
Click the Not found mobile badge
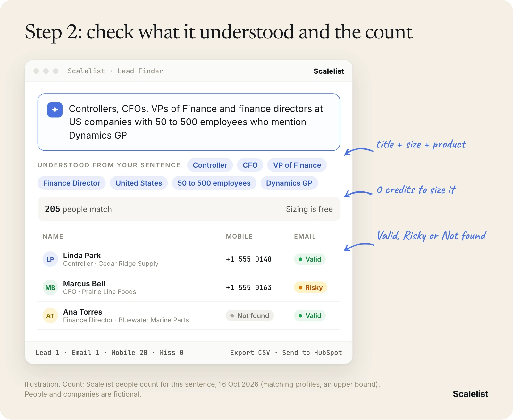point(250,315)
